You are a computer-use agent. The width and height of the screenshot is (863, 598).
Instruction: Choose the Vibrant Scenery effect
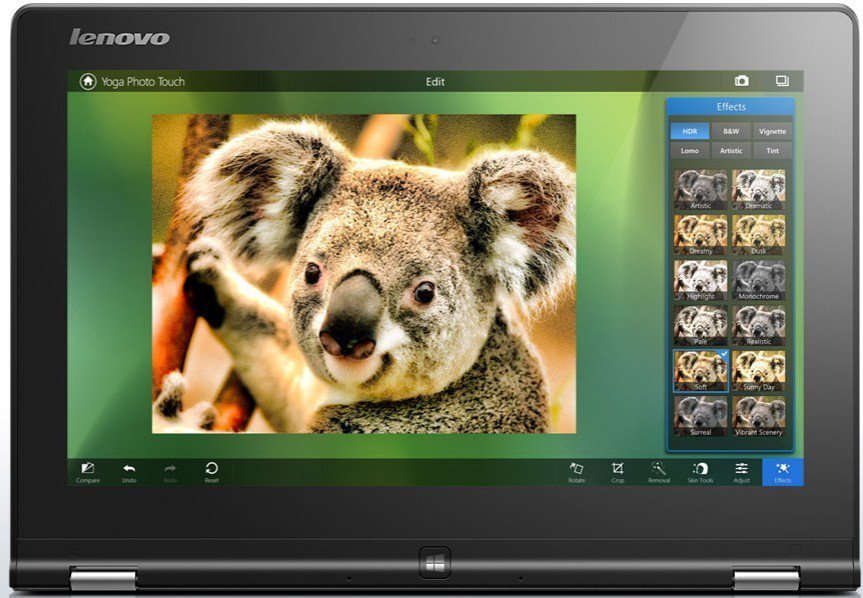pyautogui.click(x=759, y=415)
